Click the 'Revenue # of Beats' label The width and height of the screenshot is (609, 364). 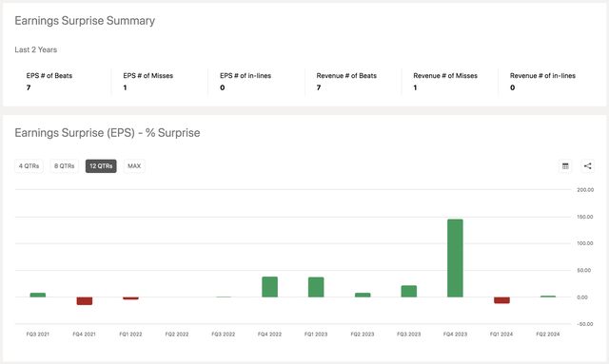pyautogui.click(x=346, y=76)
